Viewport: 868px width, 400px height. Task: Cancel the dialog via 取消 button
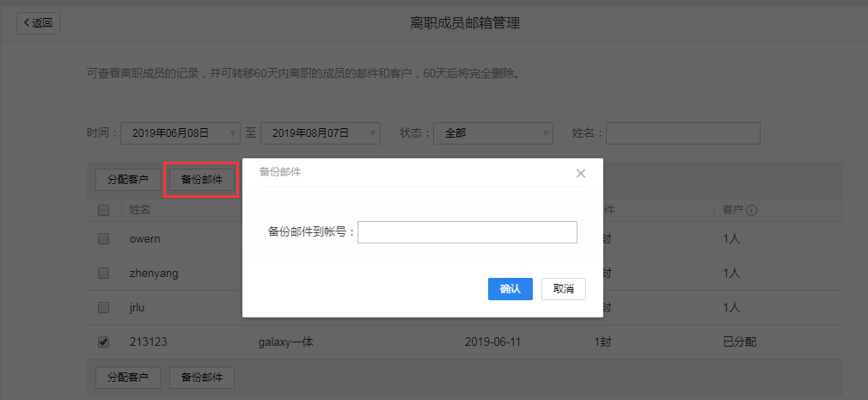click(564, 289)
